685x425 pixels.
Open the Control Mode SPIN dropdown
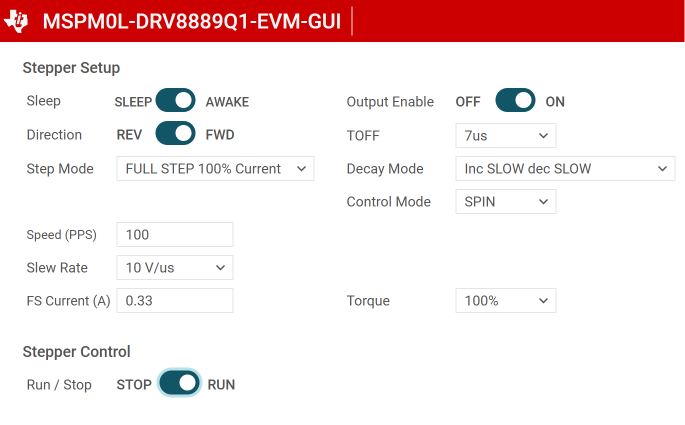[x=505, y=201]
